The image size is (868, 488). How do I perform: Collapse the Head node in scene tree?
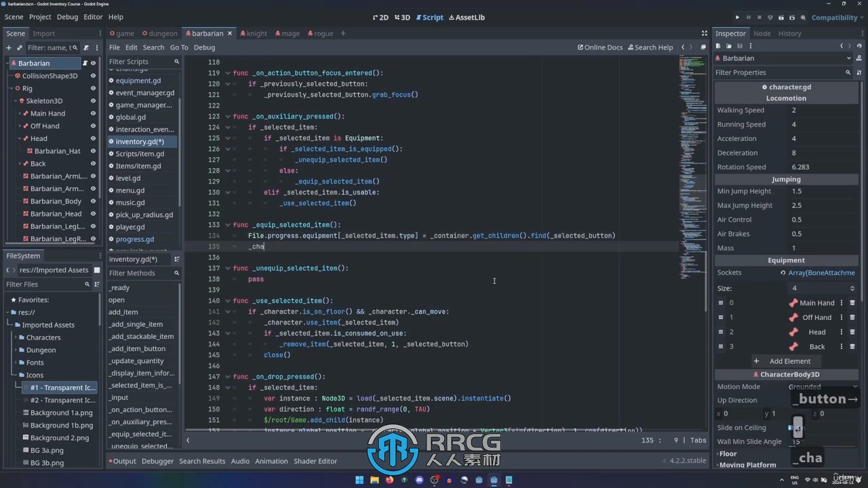click(x=20, y=138)
